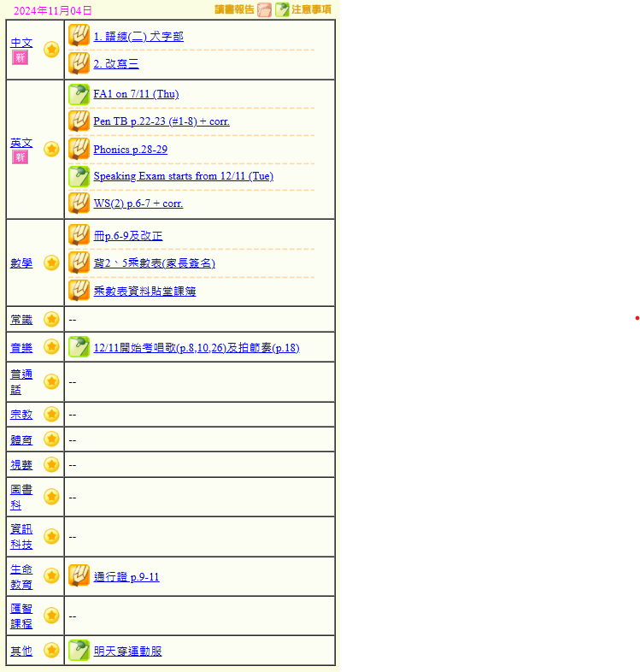Open the 12/11開始考唱歌 music link
This screenshot has width=640, height=672.
(x=197, y=348)
